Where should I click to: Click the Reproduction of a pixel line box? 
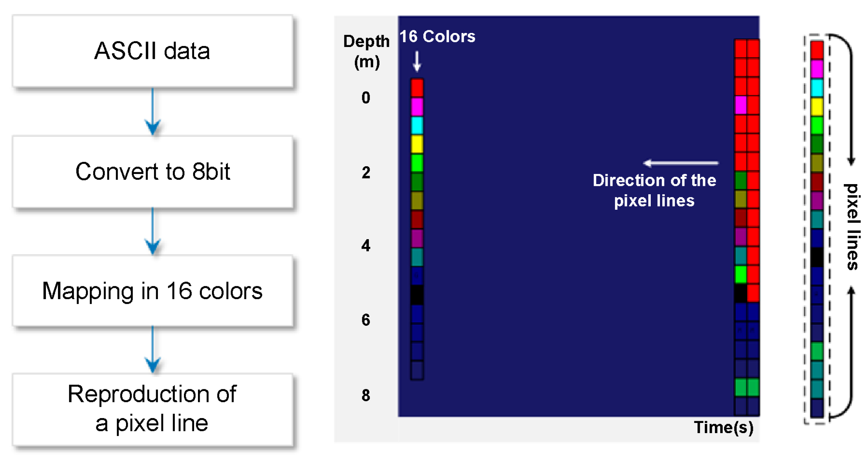(152, 409)
